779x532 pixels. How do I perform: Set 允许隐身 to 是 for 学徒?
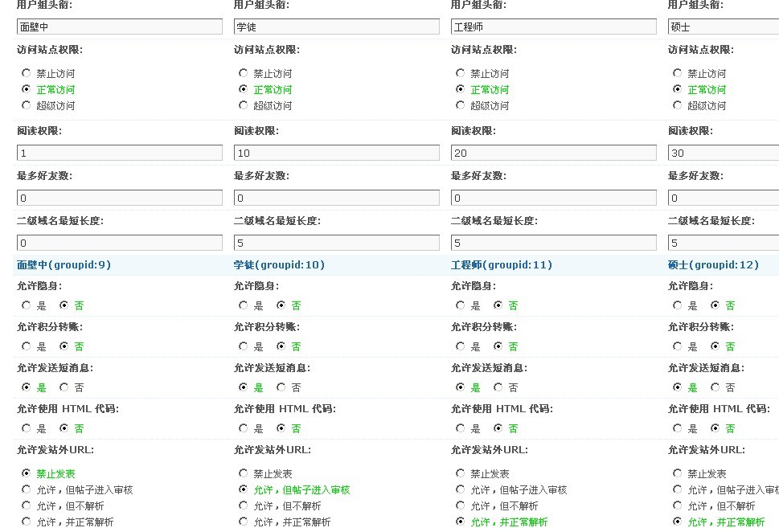click(x=243, y=305)
